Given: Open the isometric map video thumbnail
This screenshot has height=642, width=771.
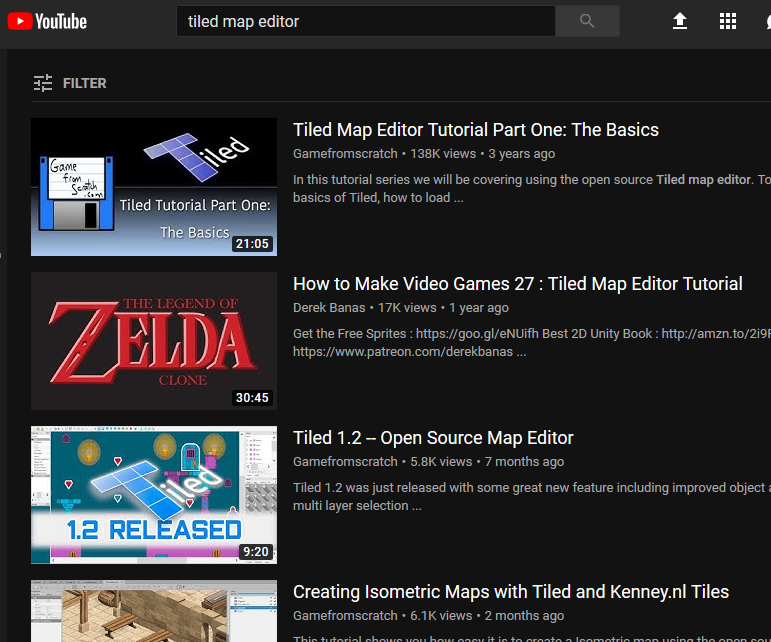Looking at the screenshot, I should (154, 611).
